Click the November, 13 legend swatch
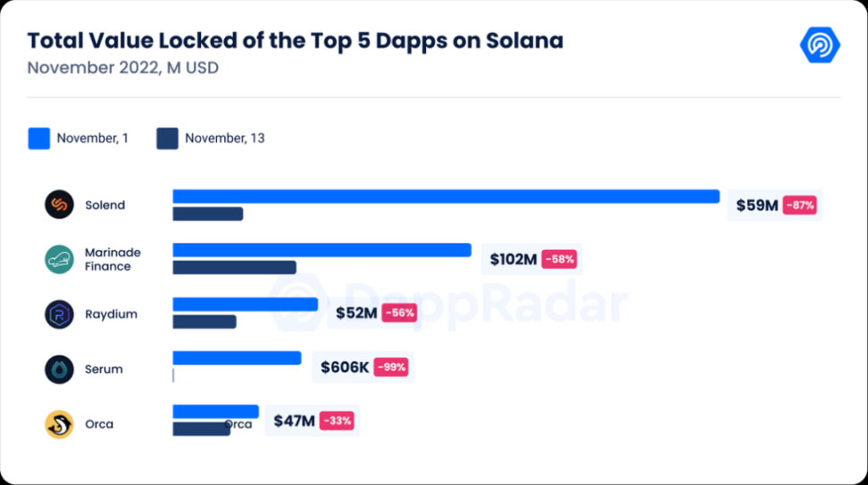868x485 pixels. coord(167,138)
